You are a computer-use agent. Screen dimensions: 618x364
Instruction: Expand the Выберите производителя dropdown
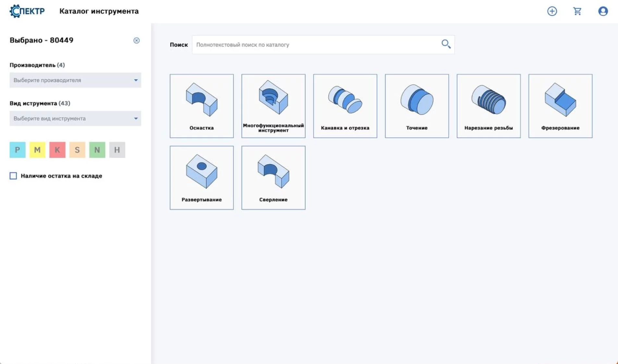click(x=75, y=80)
